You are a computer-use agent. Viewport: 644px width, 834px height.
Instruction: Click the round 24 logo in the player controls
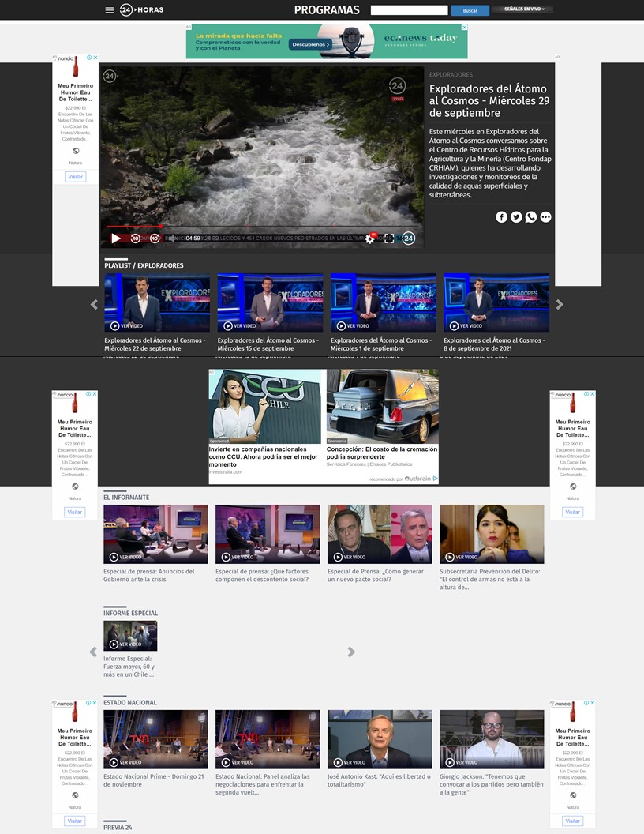click(408, 239)
